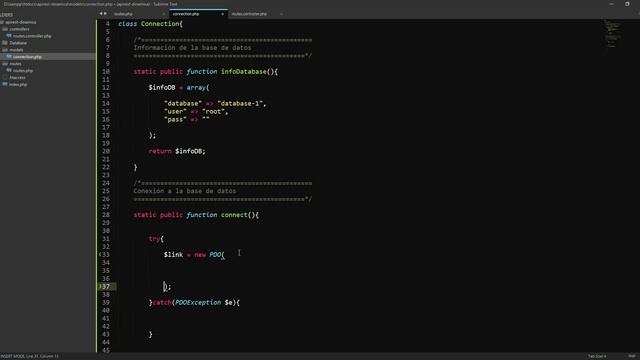Click the next tab arrow
This screenshot has height=360, width=640.
pyautogui.click(x=105, y=14)
